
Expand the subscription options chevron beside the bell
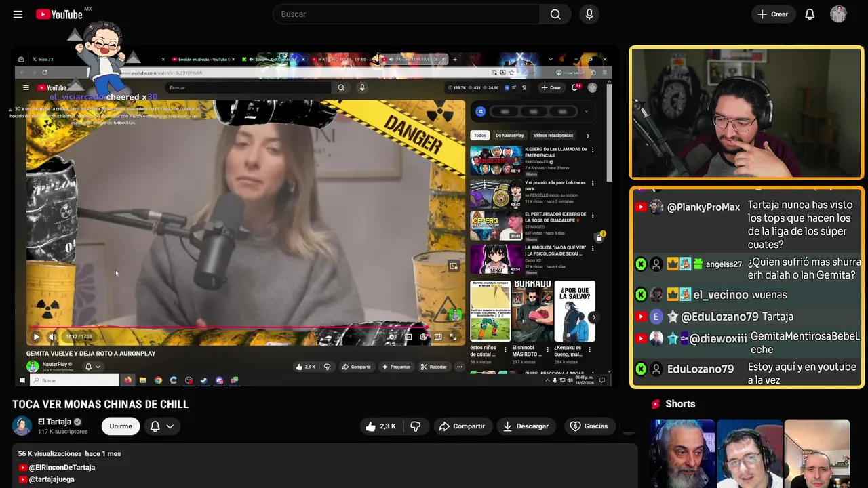(170, 426)
